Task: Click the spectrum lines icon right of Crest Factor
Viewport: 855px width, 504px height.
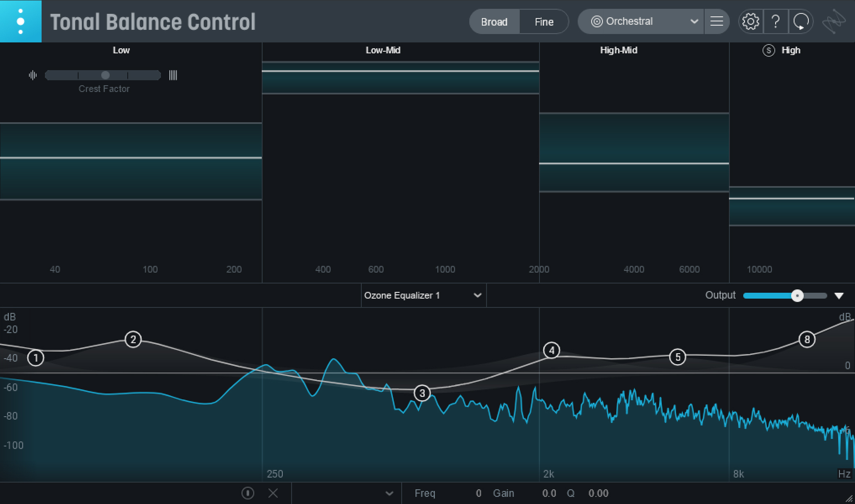Action: [173, 75]
